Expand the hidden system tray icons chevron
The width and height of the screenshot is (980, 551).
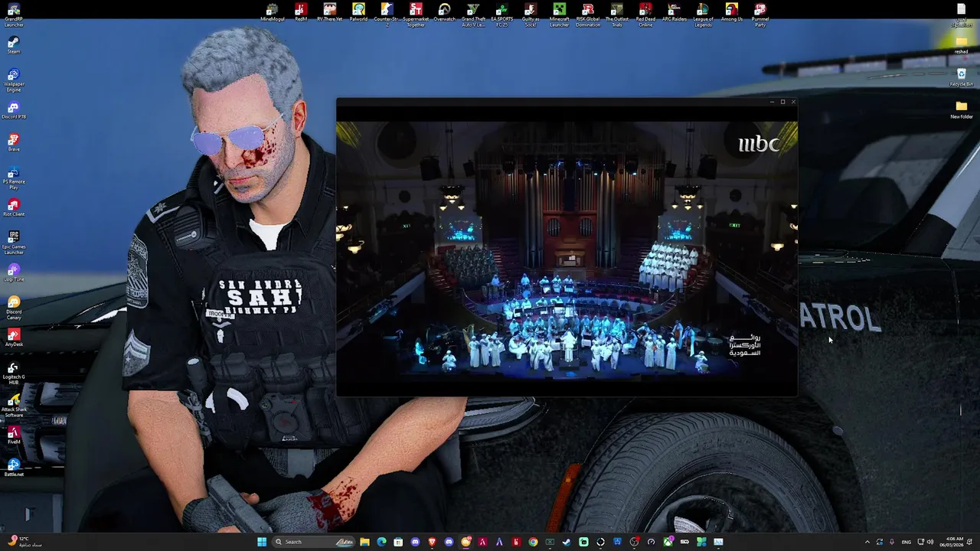pyautogui.click(x=867, y=542)
